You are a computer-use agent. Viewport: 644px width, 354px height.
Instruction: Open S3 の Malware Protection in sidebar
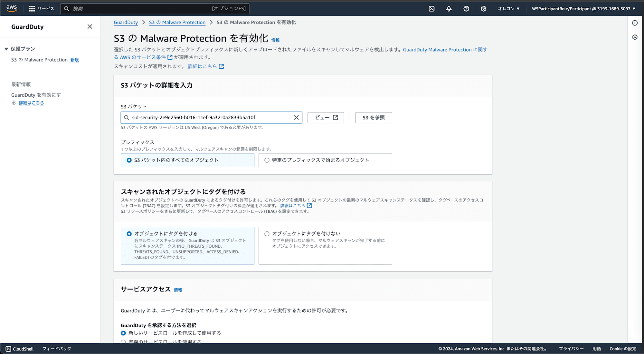(x=39, y=60)
